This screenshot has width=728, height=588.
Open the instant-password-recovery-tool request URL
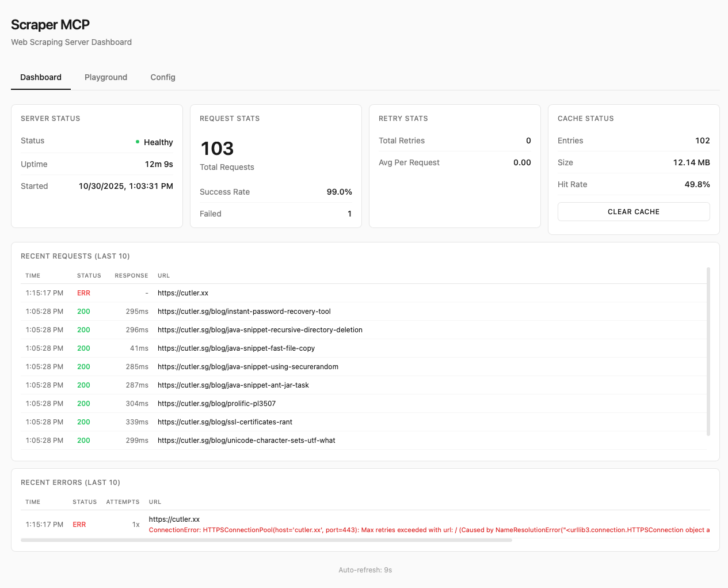244,312
